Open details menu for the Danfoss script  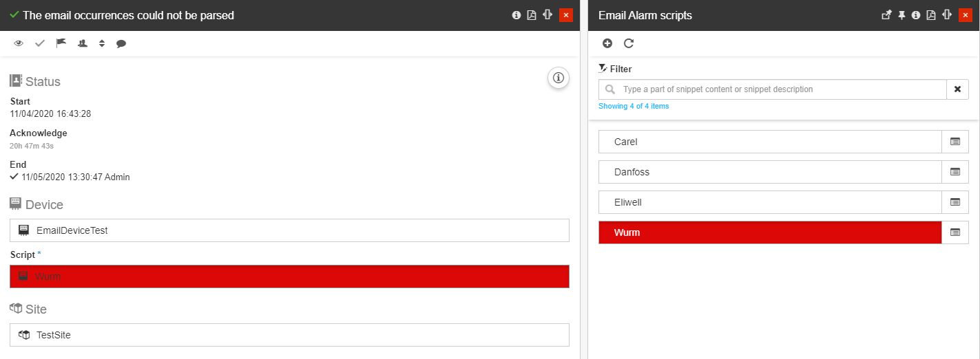pyautogui.click(x=955, y=172)
